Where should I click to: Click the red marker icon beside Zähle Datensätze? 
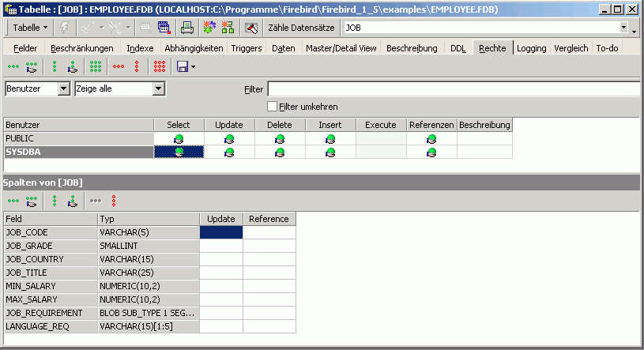click(251, 28)
